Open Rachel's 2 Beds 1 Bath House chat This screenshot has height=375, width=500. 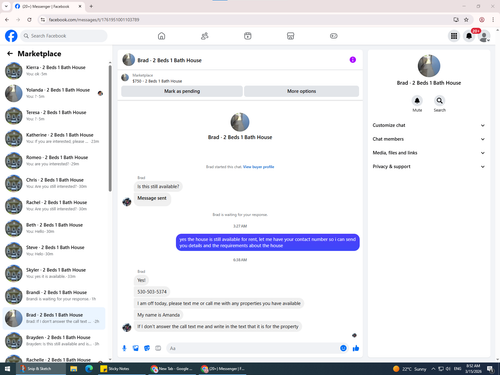[55, 206]
